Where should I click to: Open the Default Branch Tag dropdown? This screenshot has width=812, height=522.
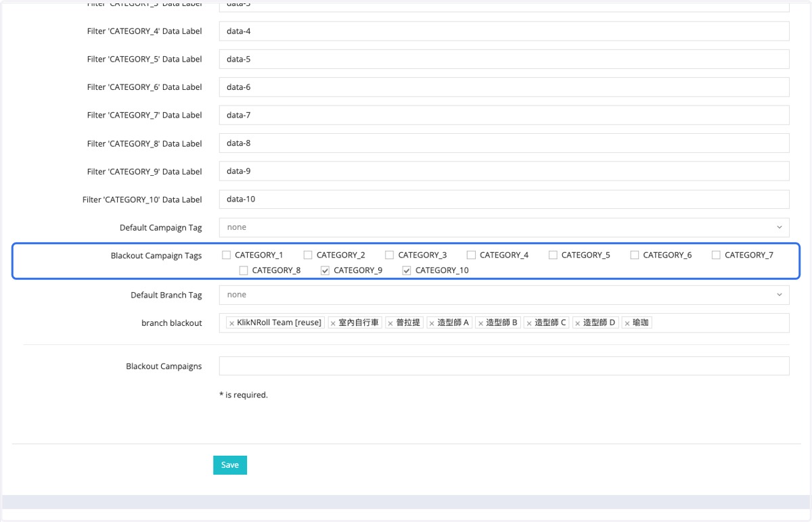pos(504,295)
